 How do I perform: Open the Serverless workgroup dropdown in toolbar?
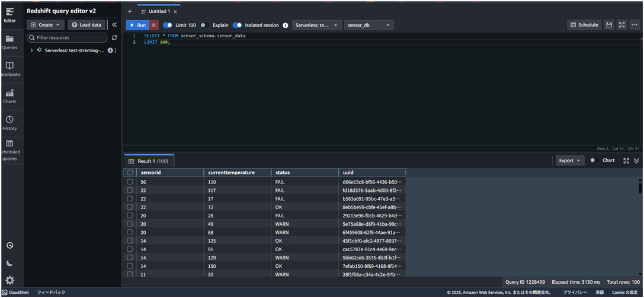coord(316,25)
